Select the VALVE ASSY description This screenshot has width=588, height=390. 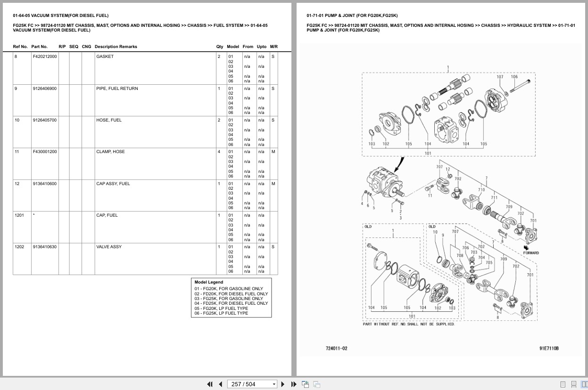tap(109, 247)
